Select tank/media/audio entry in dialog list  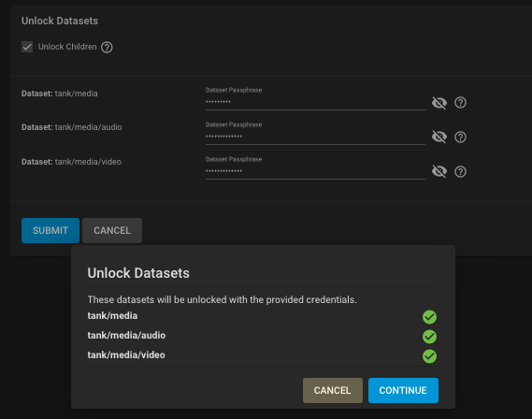126,336
